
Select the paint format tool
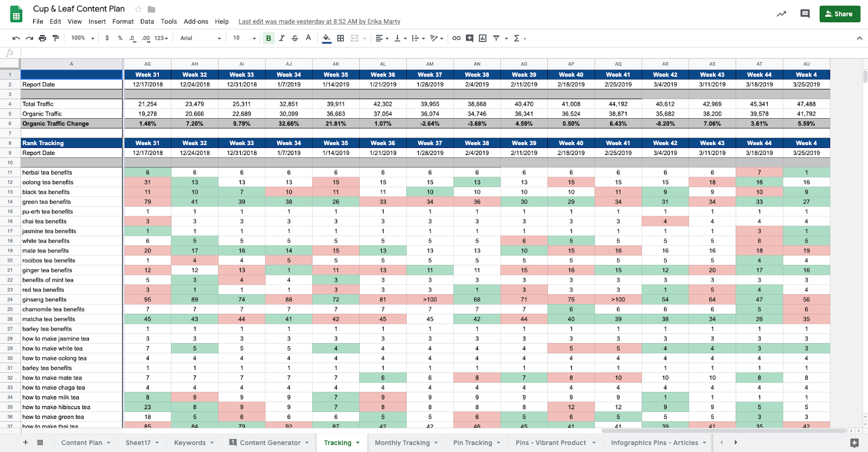tap(55, 38)
